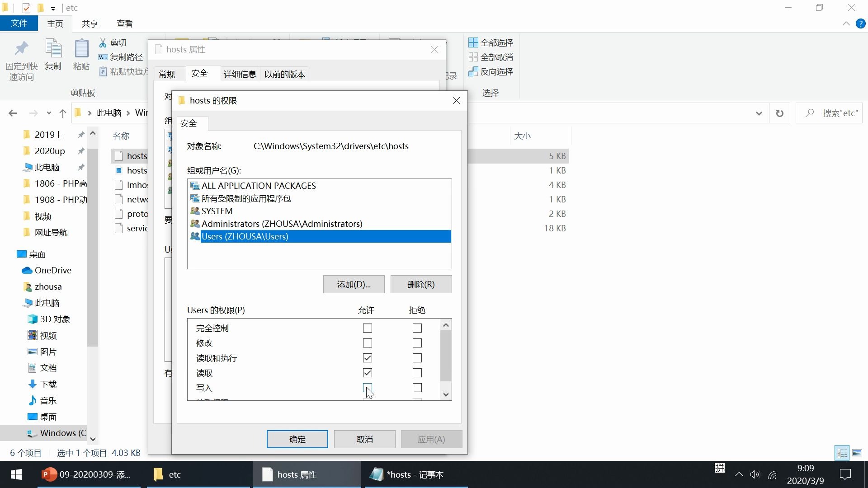Image resolution: width=868 pixels, height=488 pixels.
Task: Check deny 写入 write checkbox
Action: (x=417, y=388)
